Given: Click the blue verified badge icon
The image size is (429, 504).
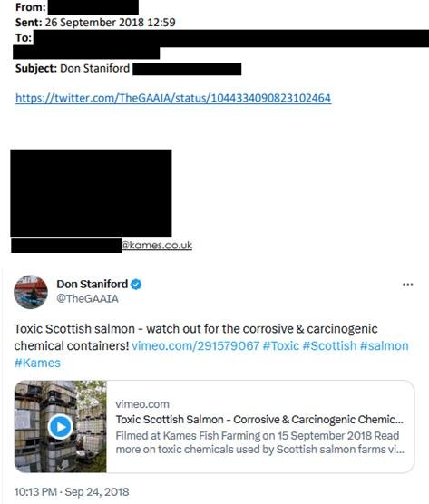Looking at the screenshot, I should click(136, 285).
